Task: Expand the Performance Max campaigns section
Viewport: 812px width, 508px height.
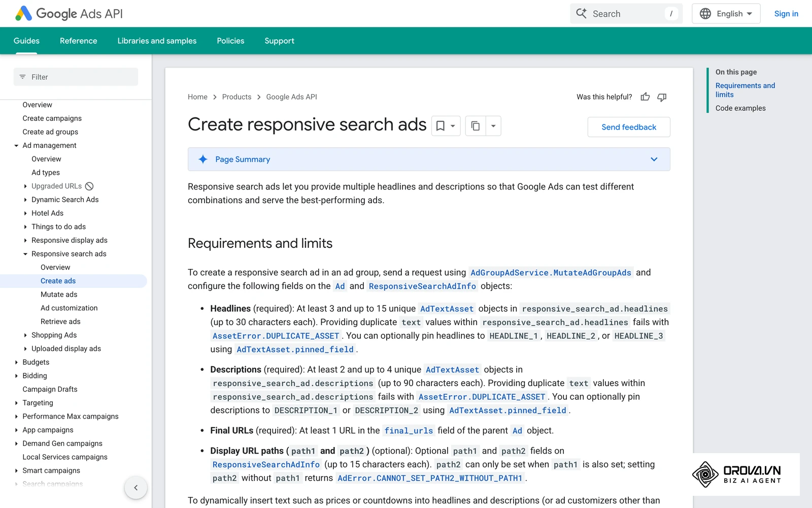Action: (x=16, y=417)
